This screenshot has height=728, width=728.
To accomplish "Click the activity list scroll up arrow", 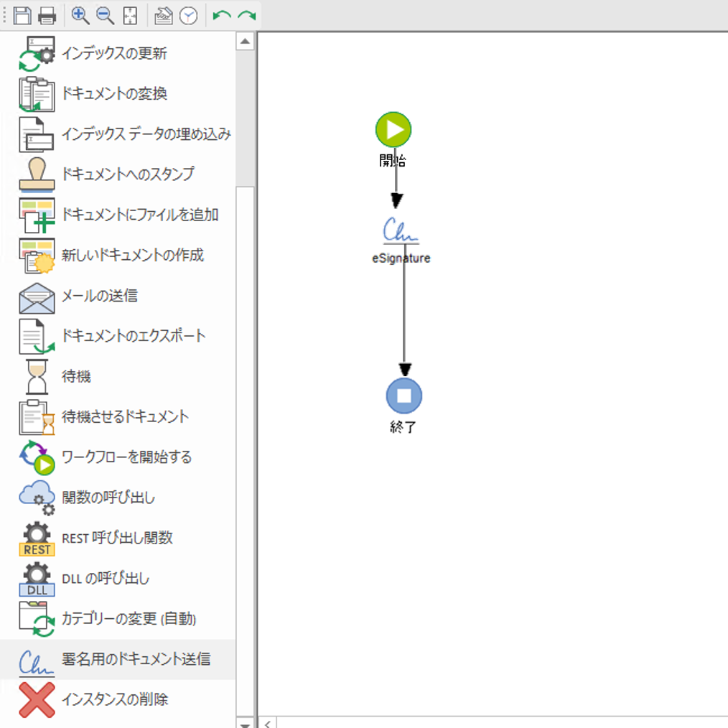I will [245, 42].
